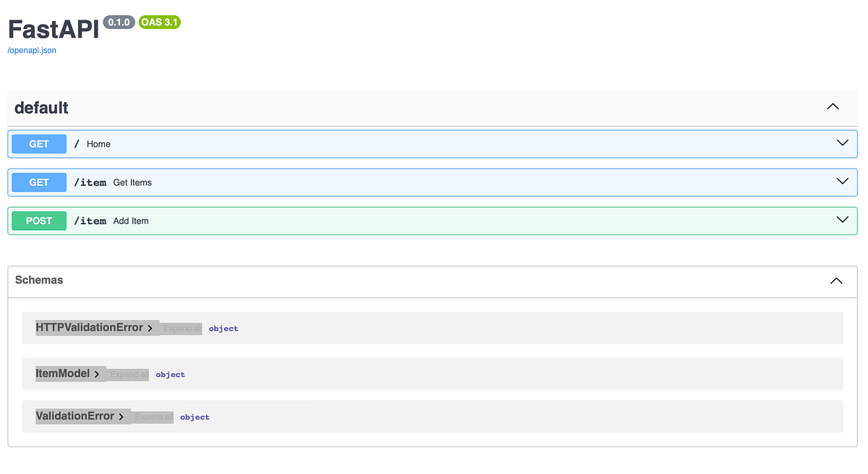Image resolution: width=868 pixels, height=474 pixels.
Task: Click the default section heading
Action: tap(41, 108)
